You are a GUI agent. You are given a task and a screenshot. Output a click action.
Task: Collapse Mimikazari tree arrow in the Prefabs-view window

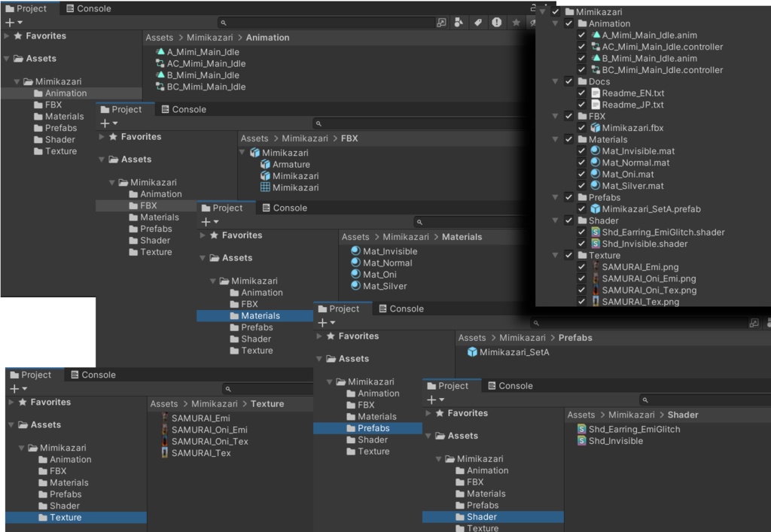pyautogui.click(x=330, y=382)
